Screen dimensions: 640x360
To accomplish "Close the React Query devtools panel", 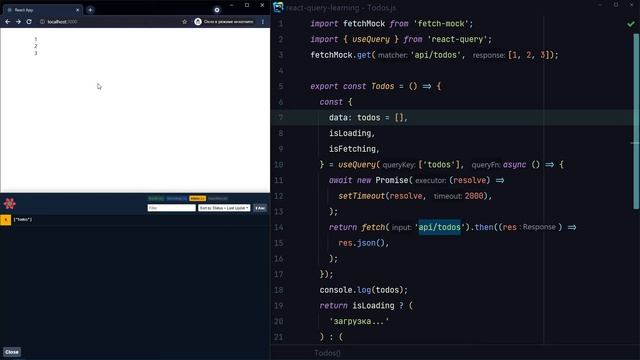I will point(12,352).
